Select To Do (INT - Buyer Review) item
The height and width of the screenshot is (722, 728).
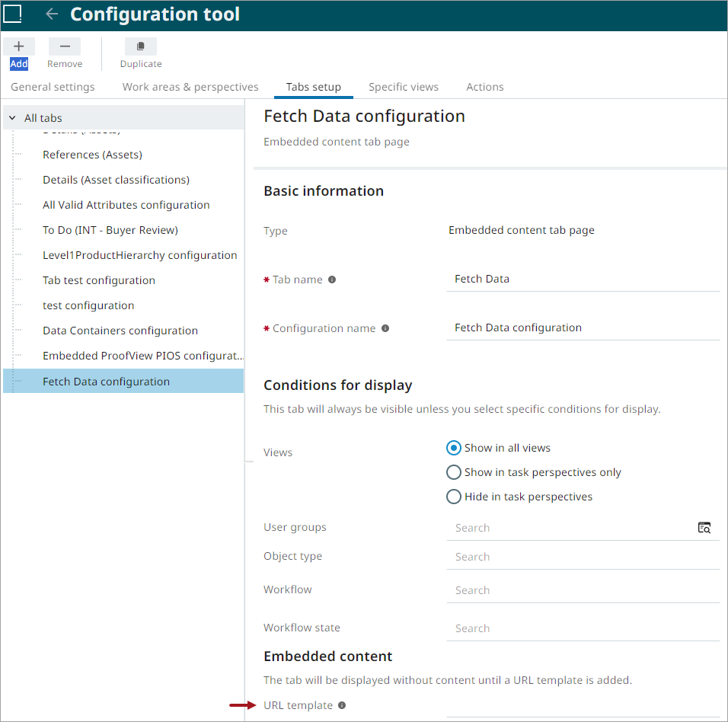[110, 230]
